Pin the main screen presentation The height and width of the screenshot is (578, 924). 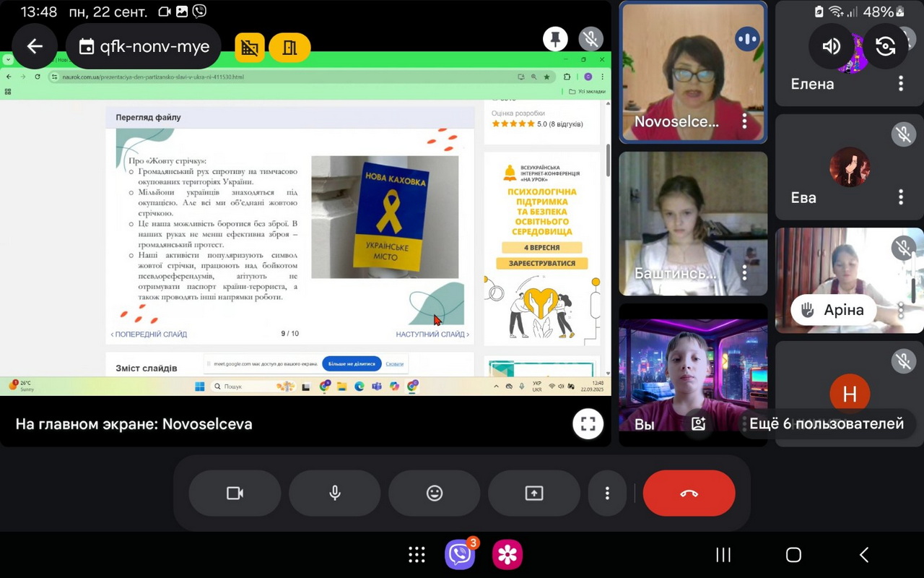tap(555, 39)
